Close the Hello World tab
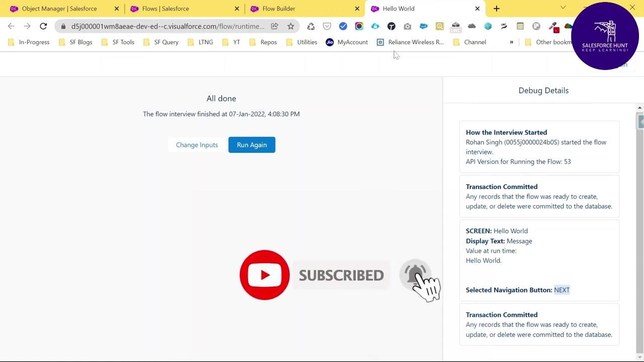 click(477, 9)
